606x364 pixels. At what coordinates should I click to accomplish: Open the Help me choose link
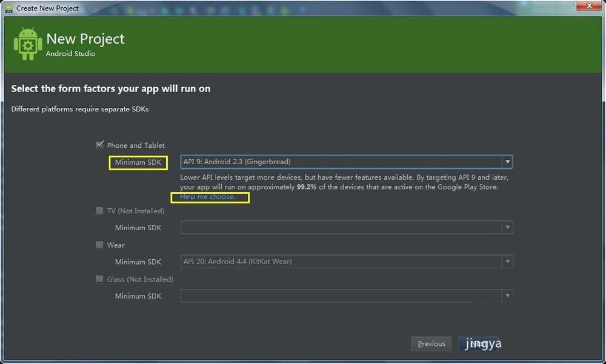click(210, 197)
